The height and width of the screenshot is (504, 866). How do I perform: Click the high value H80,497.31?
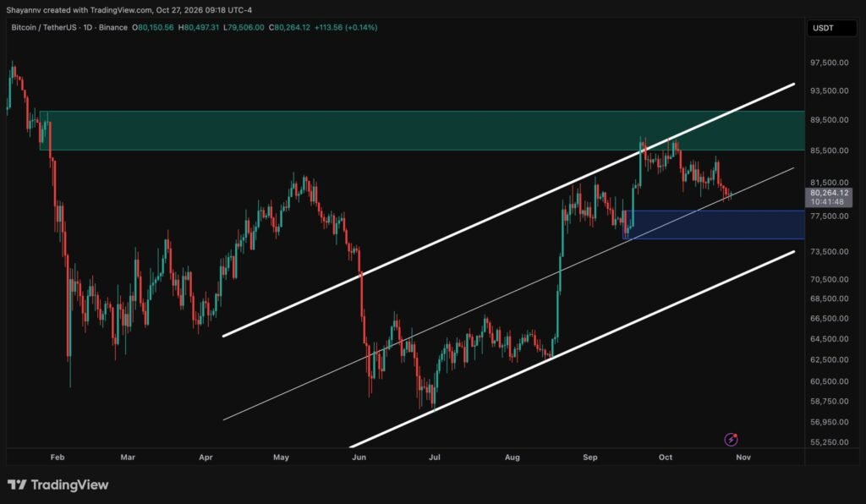(x=198, y=27)
